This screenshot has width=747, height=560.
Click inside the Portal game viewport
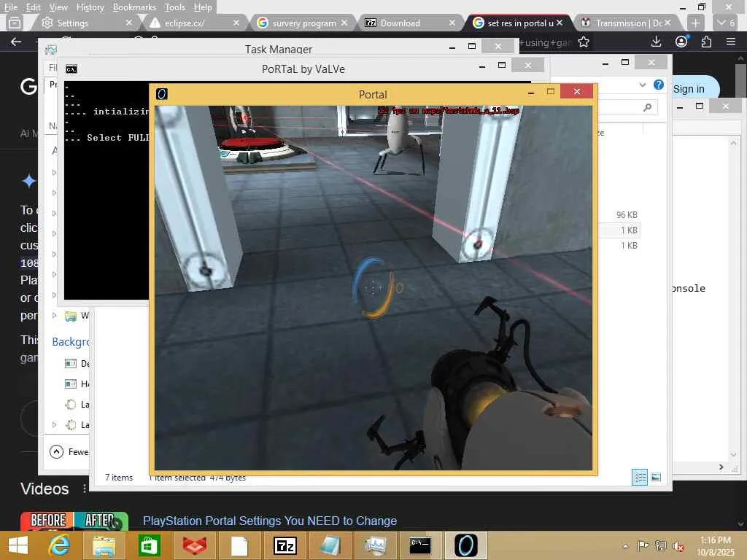click(373, 287)
